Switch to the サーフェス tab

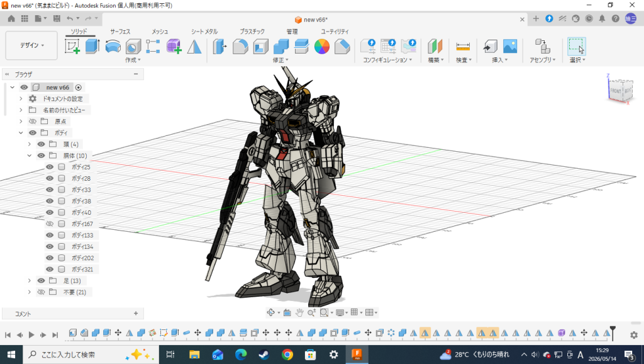[x=120, y=31]
